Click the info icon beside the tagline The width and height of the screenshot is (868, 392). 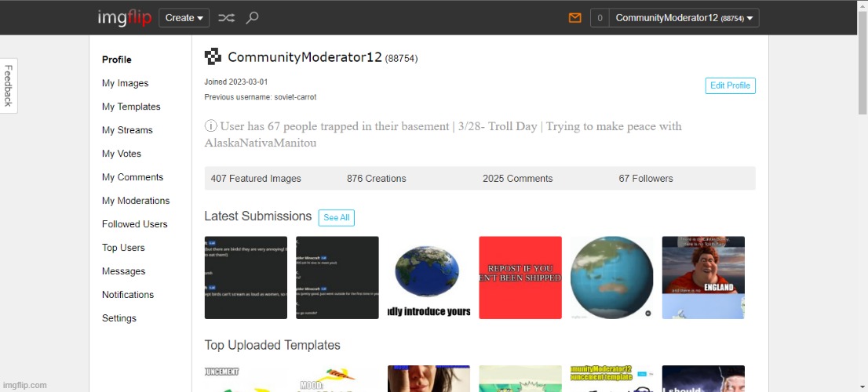click(x=211, y=126)
